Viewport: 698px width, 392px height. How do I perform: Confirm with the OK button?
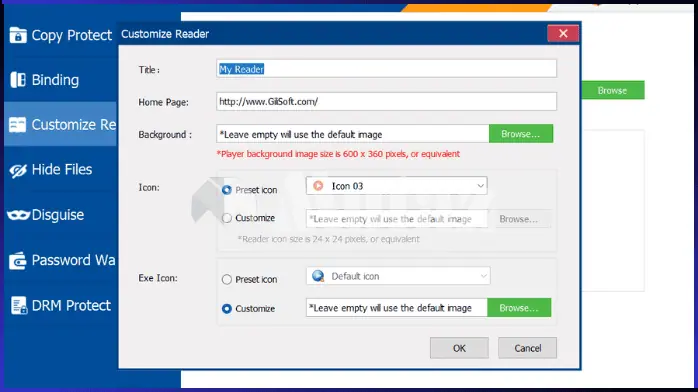459,348
